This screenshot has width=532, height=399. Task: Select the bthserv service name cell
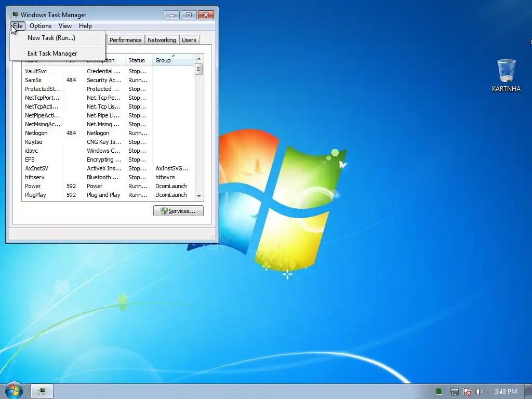pyautogui.click(x=35, y=177)
